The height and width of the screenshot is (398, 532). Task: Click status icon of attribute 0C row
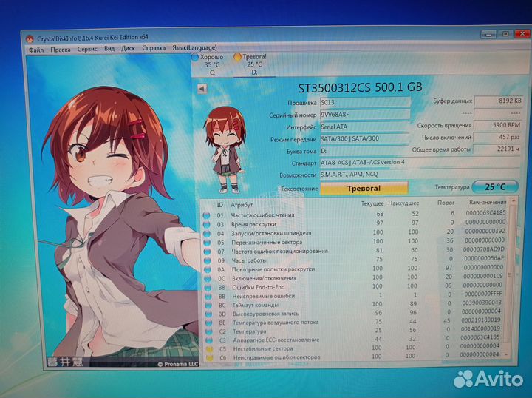coord(208,278)
